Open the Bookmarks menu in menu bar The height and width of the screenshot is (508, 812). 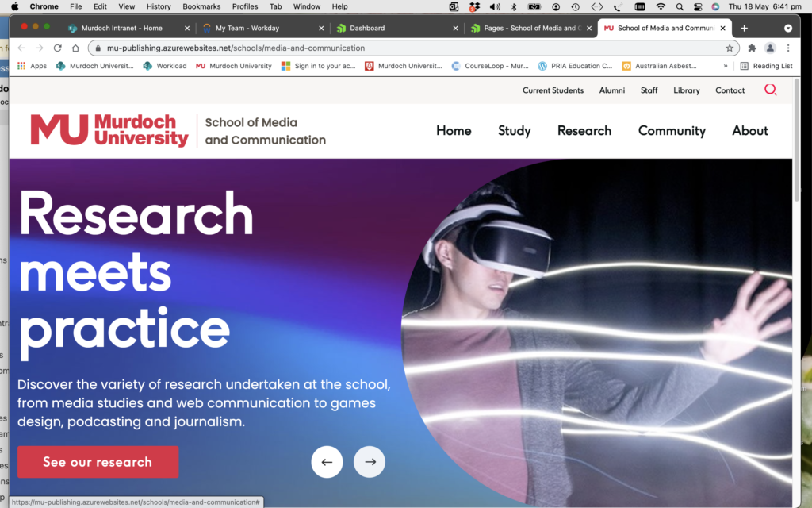coord(201,6)
